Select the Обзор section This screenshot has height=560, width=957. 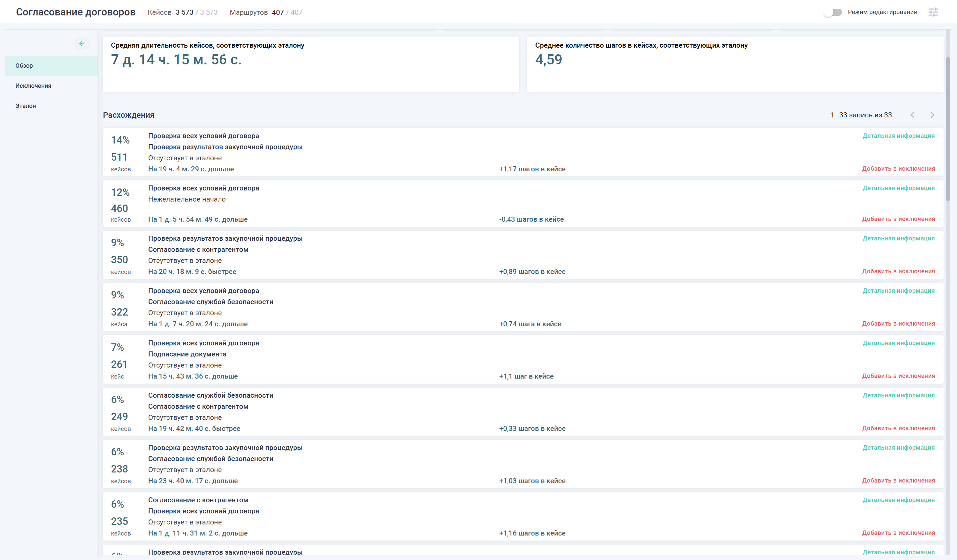click(23, 65)
